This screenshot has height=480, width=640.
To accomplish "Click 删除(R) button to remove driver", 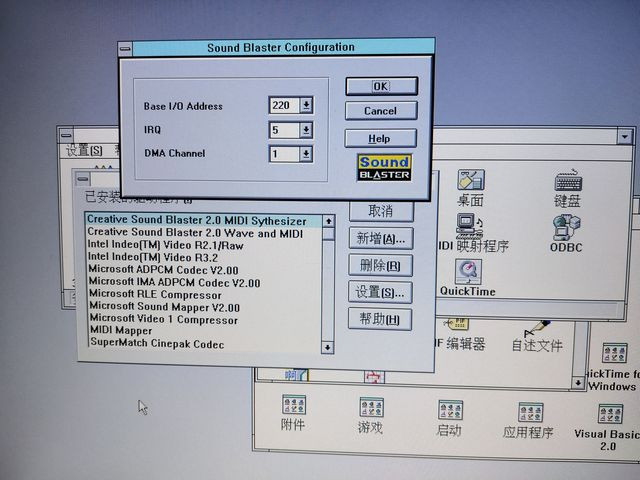I will 380,266.
